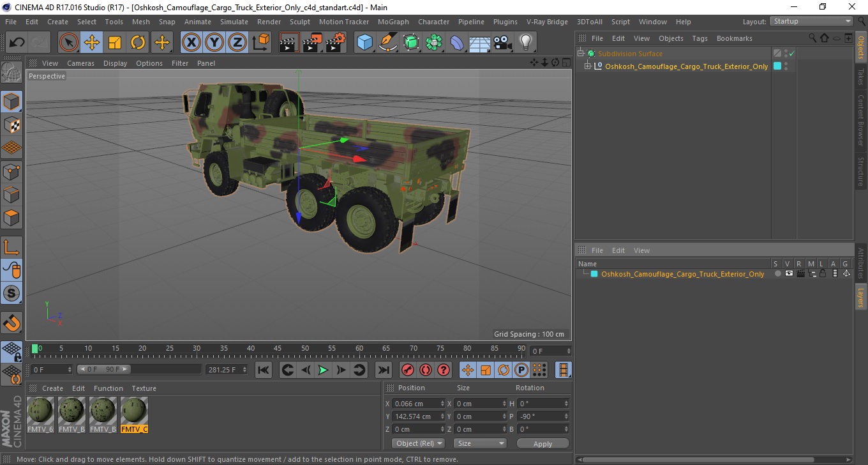Go to start of animation
Viewport: 868px width, 465px height.
[x=264, y=370]
